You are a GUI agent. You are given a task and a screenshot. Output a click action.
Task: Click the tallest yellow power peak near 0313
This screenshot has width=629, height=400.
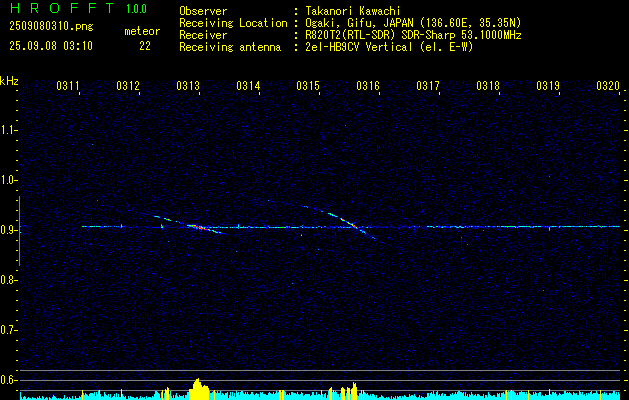pyautogui.click(x=197, y=388)
